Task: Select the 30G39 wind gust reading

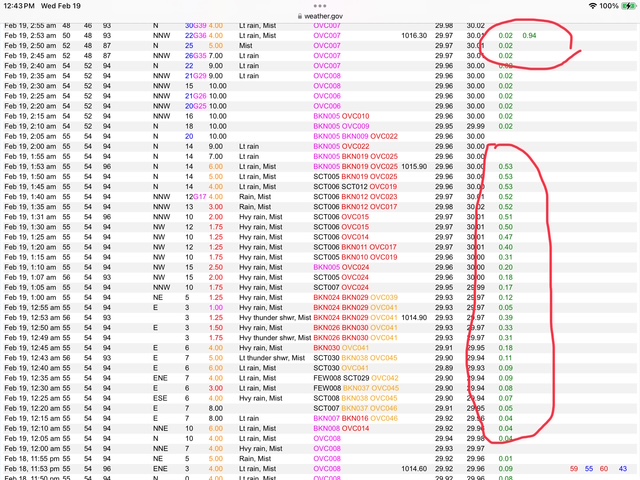Action: click(x=195, y=25)
